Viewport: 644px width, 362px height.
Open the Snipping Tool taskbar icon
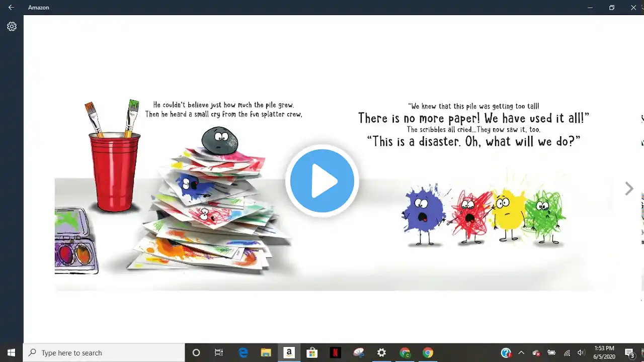click(x=358, y=352)
